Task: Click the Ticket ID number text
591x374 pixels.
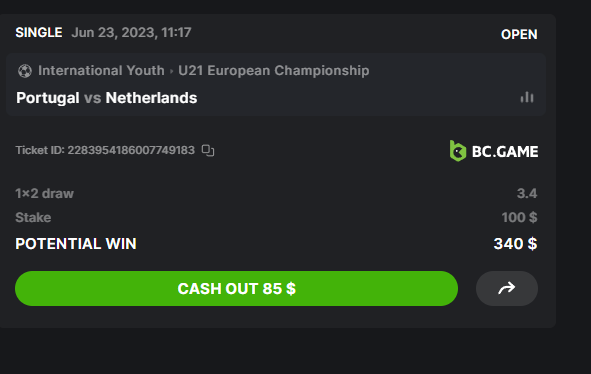Action: [131, 150]
